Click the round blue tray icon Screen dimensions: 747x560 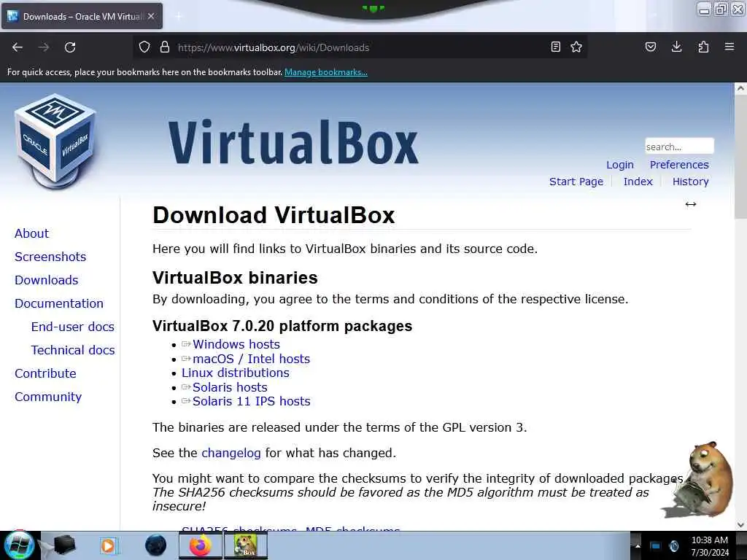674,545
